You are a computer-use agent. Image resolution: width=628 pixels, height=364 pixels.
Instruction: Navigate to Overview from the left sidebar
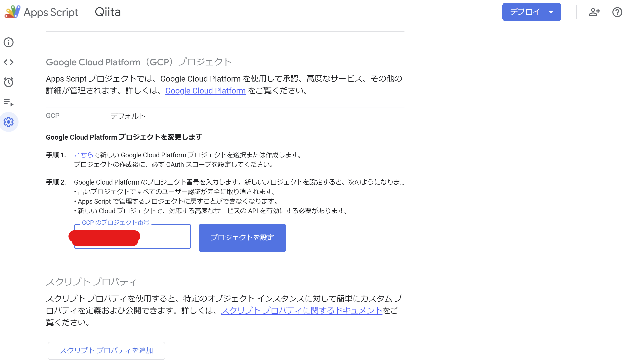(9, 42)
